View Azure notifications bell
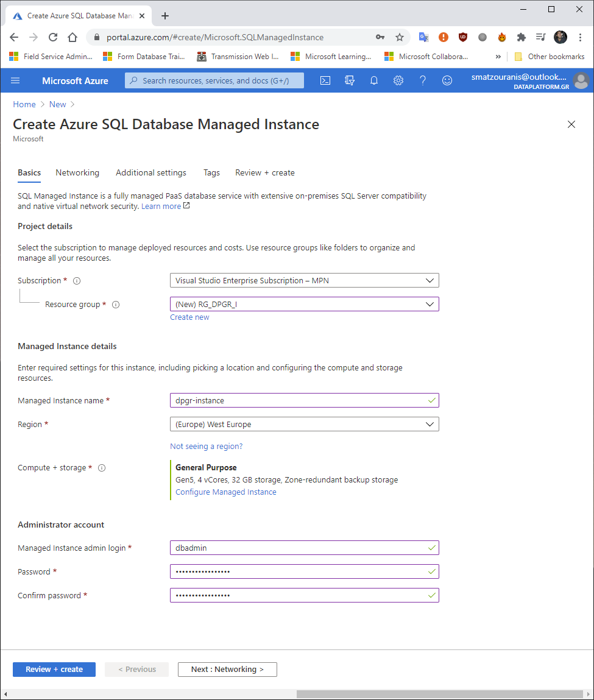The image size is (594, 700). [373, 80]
